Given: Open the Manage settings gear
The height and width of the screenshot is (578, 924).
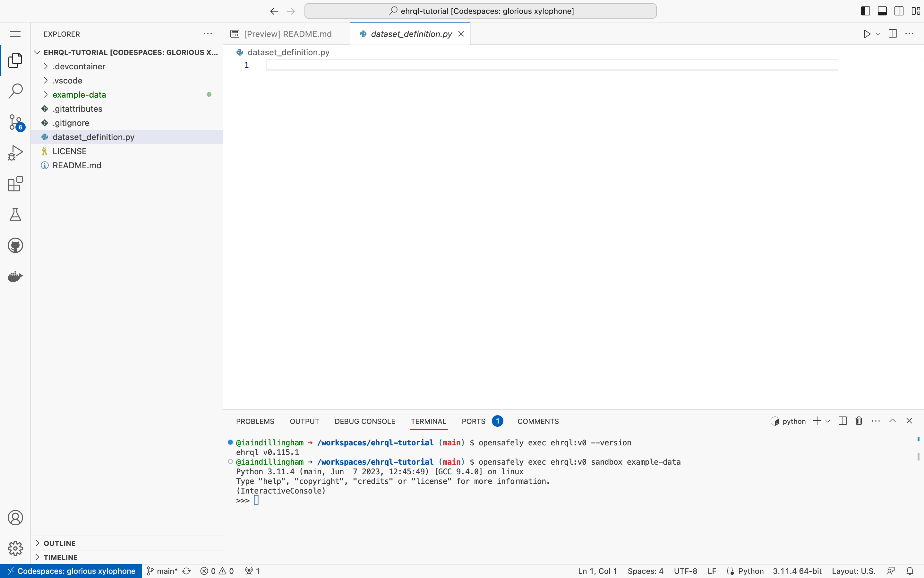Looking at the screenshot, I should [15, 548].
